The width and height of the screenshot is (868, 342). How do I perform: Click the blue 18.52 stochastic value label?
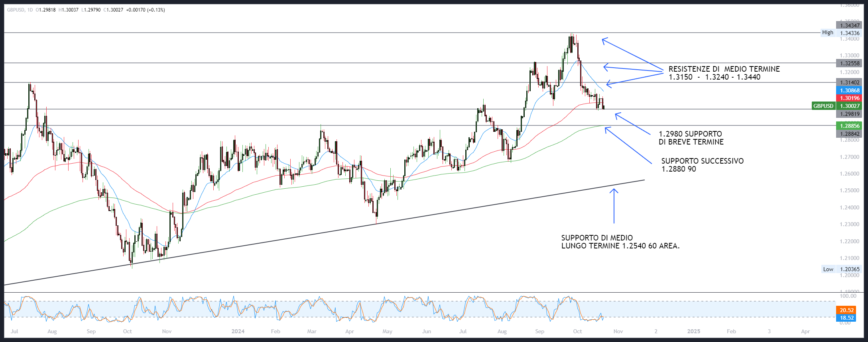[x=846, y=318]
